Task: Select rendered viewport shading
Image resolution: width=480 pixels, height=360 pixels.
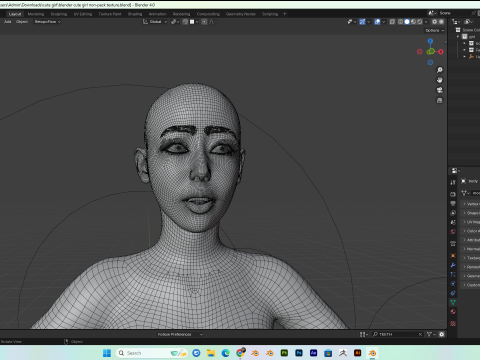Action: [420, 22]
